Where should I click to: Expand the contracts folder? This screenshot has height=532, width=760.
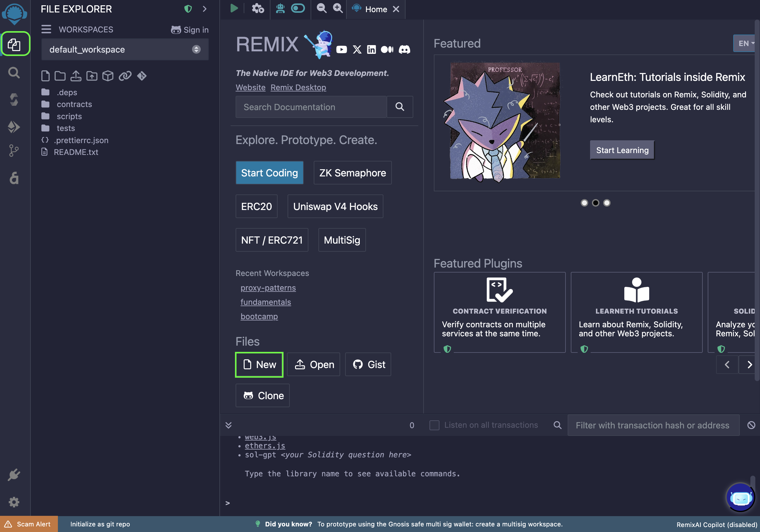[66, 104]
